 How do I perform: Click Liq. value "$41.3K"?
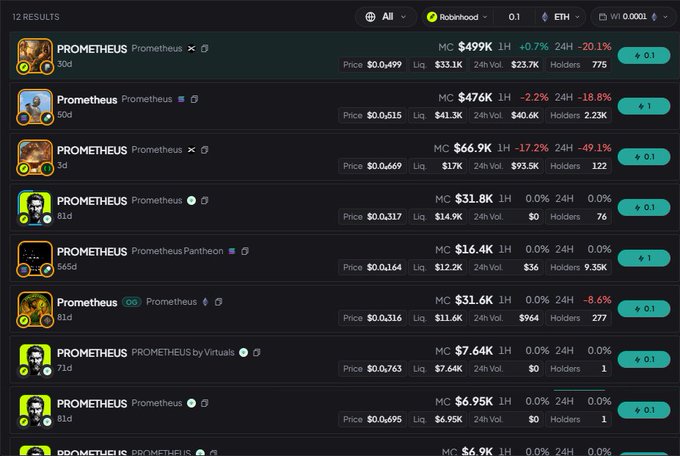pyautogui.click(x=448, y=115)
